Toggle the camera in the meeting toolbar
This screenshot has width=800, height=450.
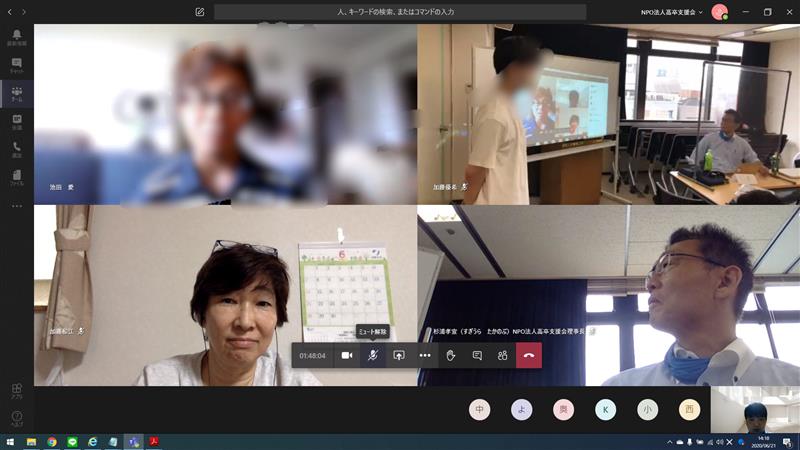click(x=347, y=355)
